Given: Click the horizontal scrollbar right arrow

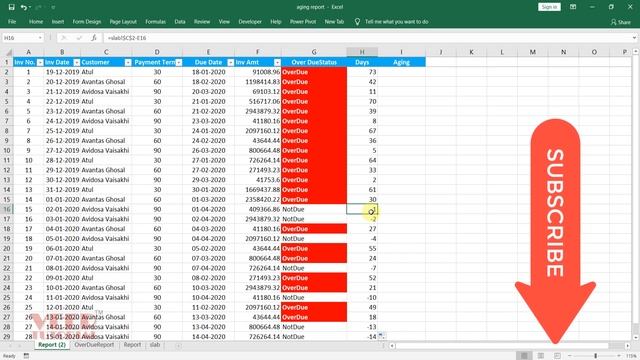Looking at the screenshot, I should [x=627, y=346].
